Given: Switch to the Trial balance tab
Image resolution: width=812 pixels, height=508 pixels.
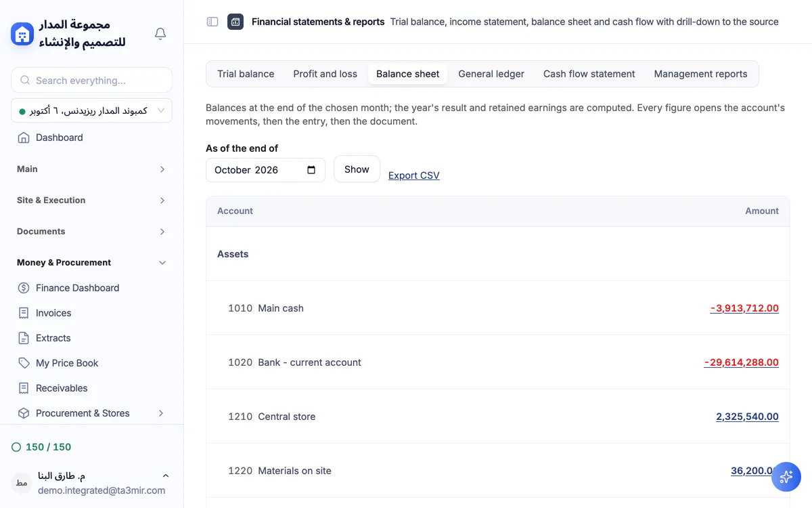Looking at the screenshot, I should [x=246, y=74].
